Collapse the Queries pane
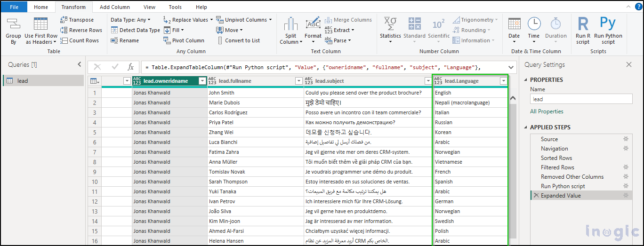Image resolution: width=644 pixels, height=246 pixels. pyautogui.click(x=79, y=64)
